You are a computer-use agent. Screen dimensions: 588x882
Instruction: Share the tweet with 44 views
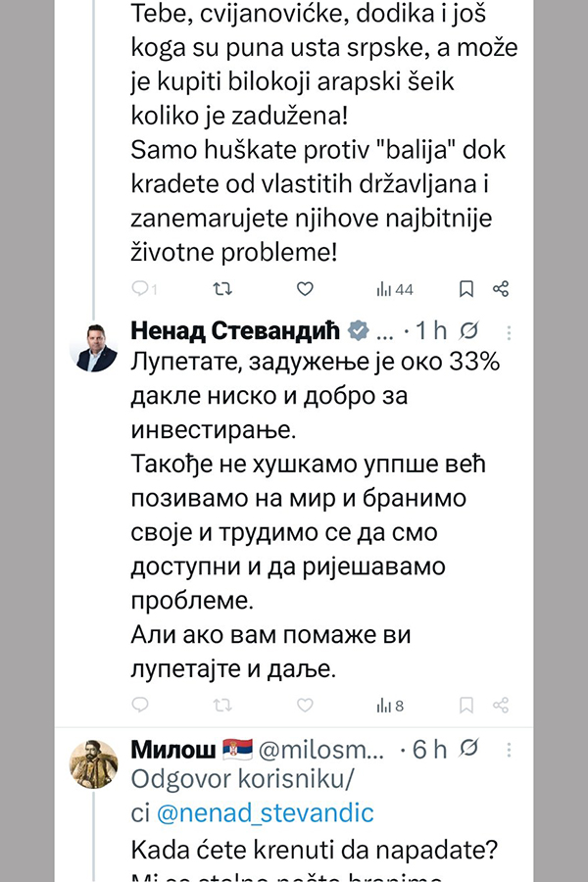tap(501, 289)
